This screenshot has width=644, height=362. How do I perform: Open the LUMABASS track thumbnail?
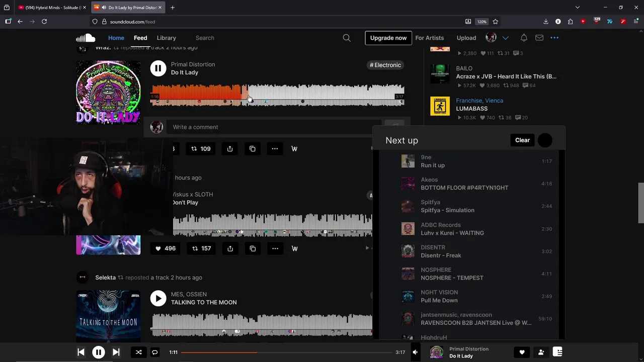coord(440,106)
